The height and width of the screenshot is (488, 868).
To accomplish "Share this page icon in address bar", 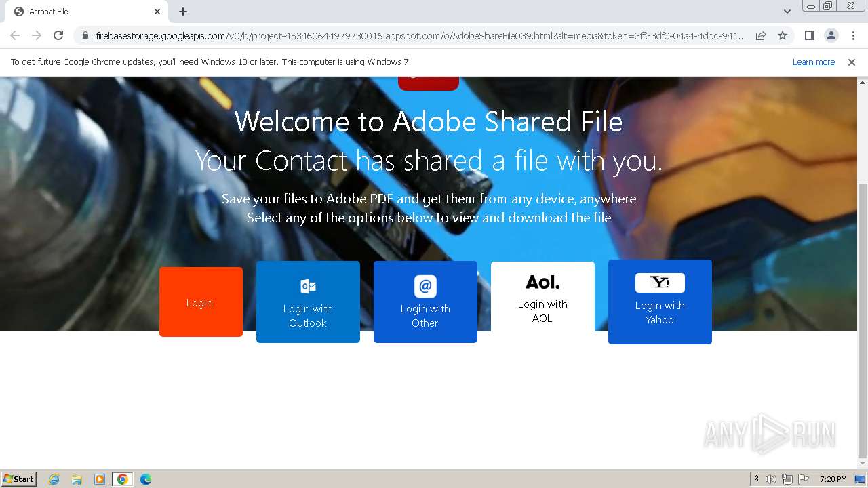I will [x=761, y=35].
